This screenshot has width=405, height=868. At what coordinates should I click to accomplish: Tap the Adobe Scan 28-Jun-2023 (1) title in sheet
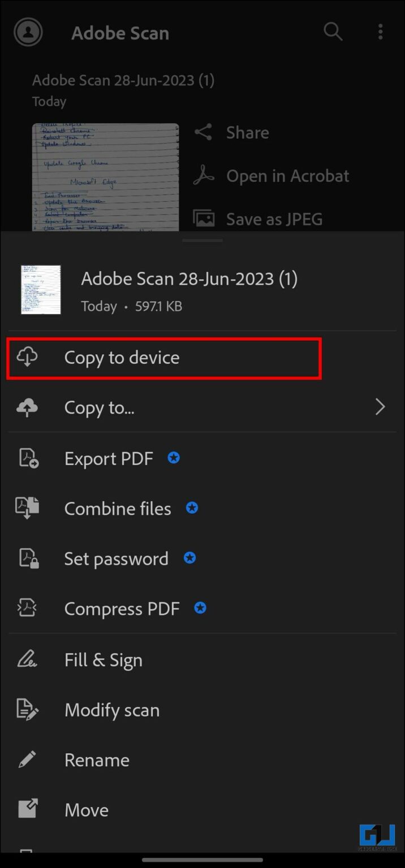[x=189, y=279]
